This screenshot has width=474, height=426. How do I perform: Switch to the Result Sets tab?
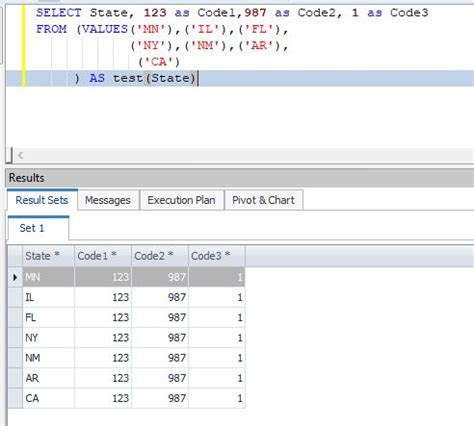42,200
